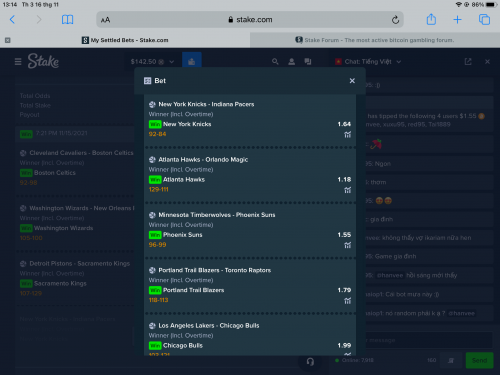This screenshot has height=375, width=500.
Task: Click the 96-99 score text
Action: point(157,245)
